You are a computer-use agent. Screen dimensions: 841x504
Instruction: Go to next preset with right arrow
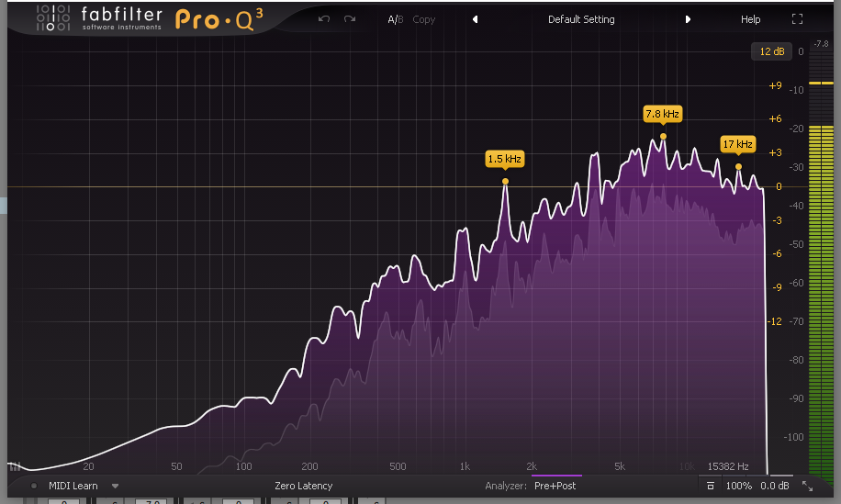(x=688, y=19)
